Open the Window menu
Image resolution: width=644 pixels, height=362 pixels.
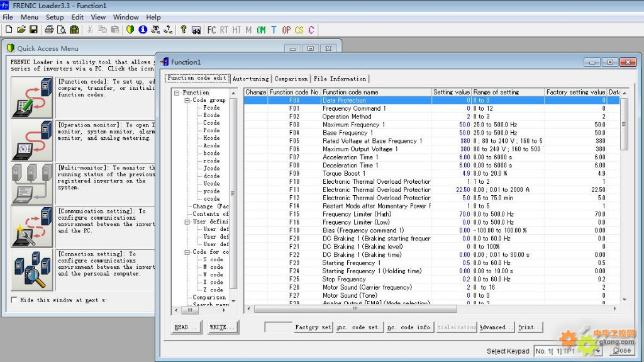[126, 17]
